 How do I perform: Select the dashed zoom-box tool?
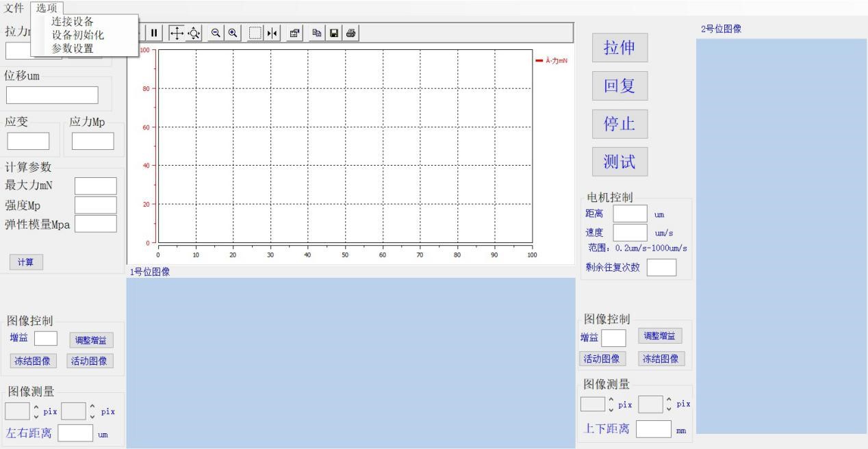coord(255,32)
